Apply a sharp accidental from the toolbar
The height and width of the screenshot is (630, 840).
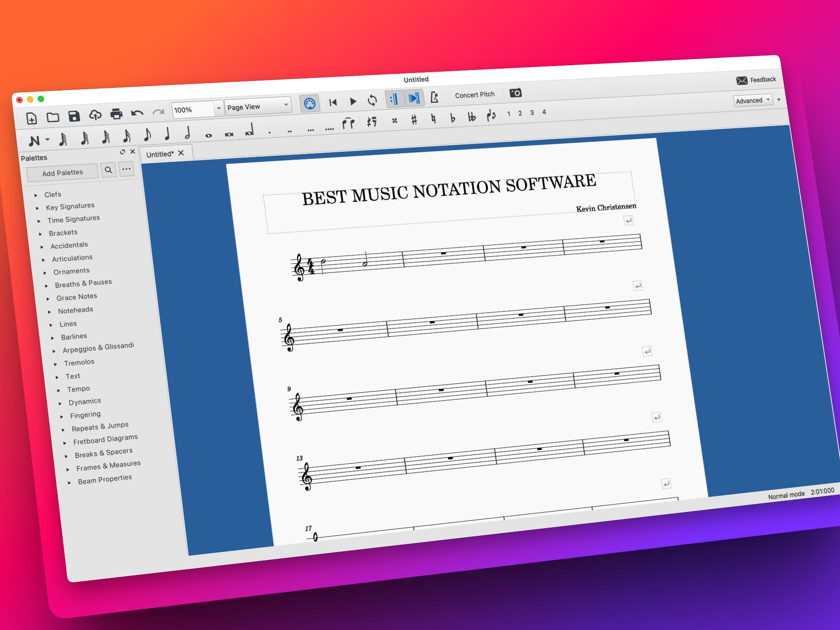[x=413, y=119]
